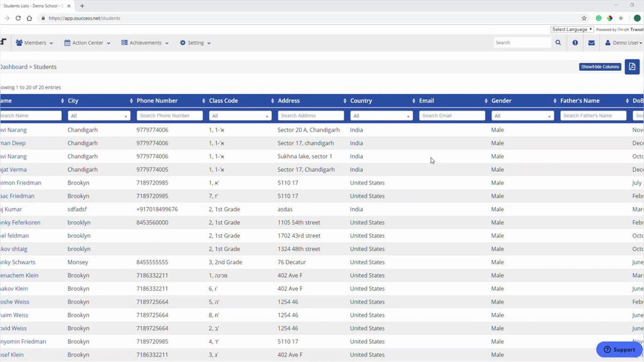Screen dimensions: 644x362
Task: Click the Search Address filter field
Action: (x=311, y=115)
